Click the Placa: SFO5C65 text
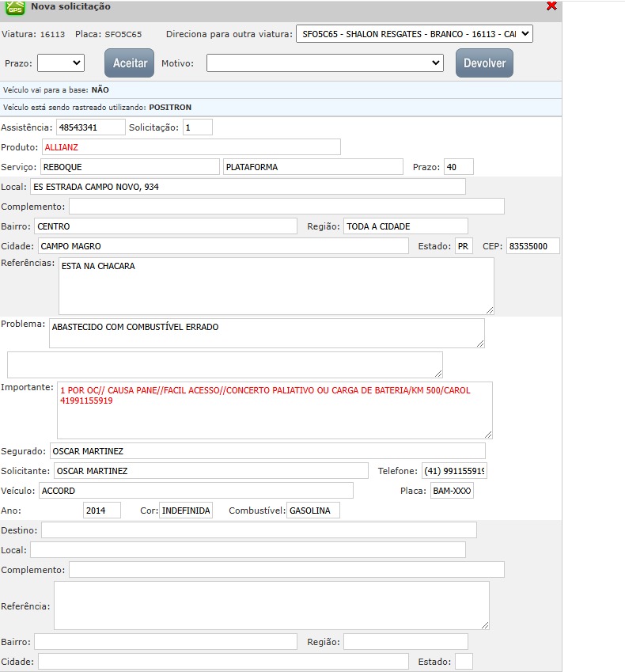625x672 pixels. (108, 34)
